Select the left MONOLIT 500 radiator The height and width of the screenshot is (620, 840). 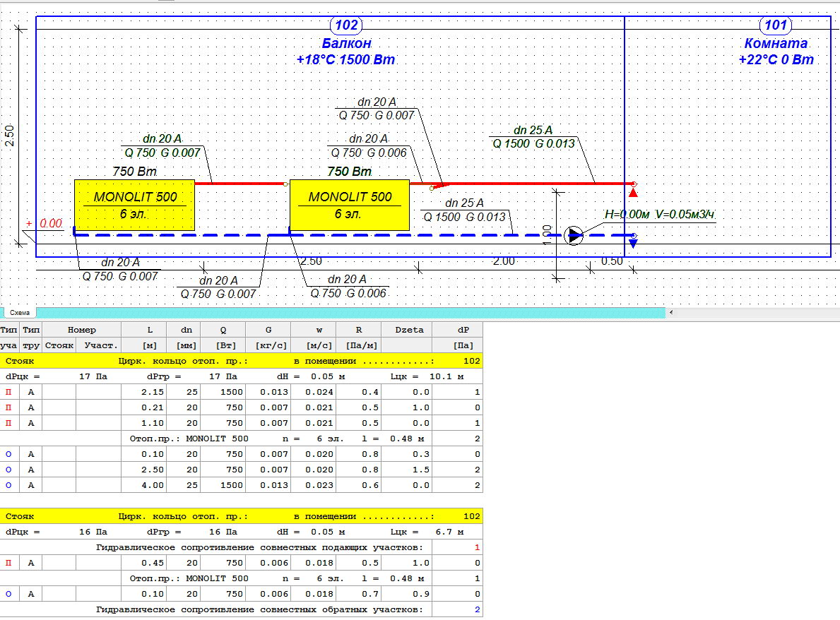tap(134, 205)
